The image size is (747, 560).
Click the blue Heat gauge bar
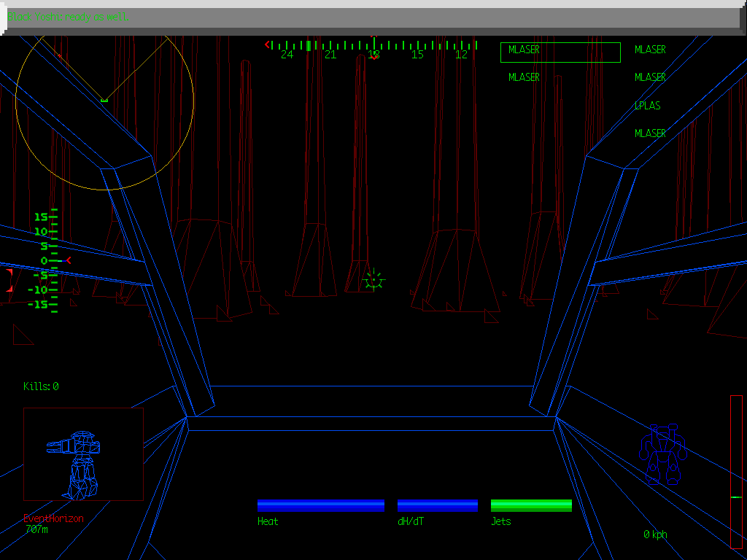[320, 505]
